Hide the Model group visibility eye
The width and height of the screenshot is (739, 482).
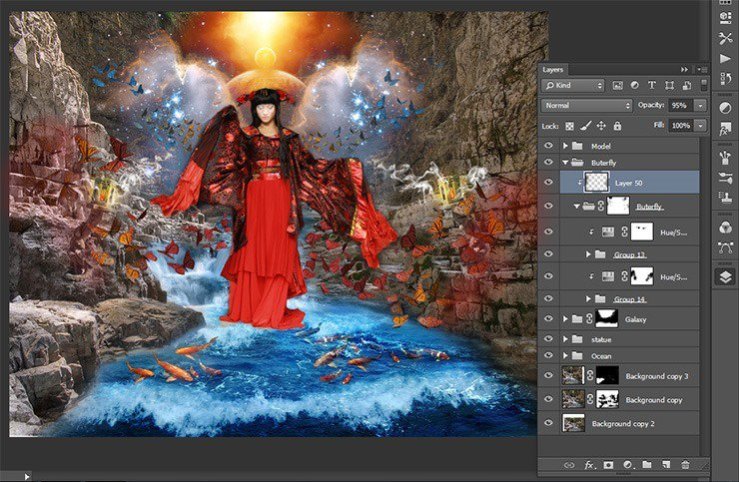point(549,146)
